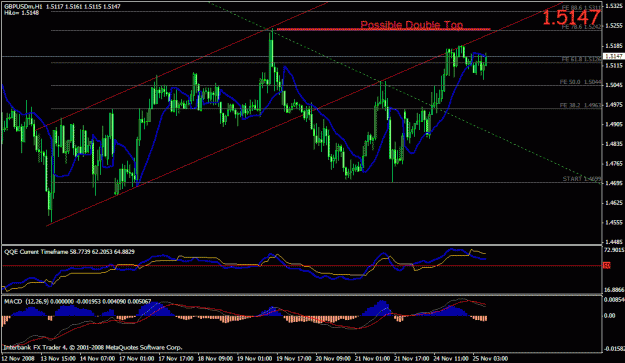Click the '20 Nov 09:00' time axis label
625x363 pixels.
(333, 358)
